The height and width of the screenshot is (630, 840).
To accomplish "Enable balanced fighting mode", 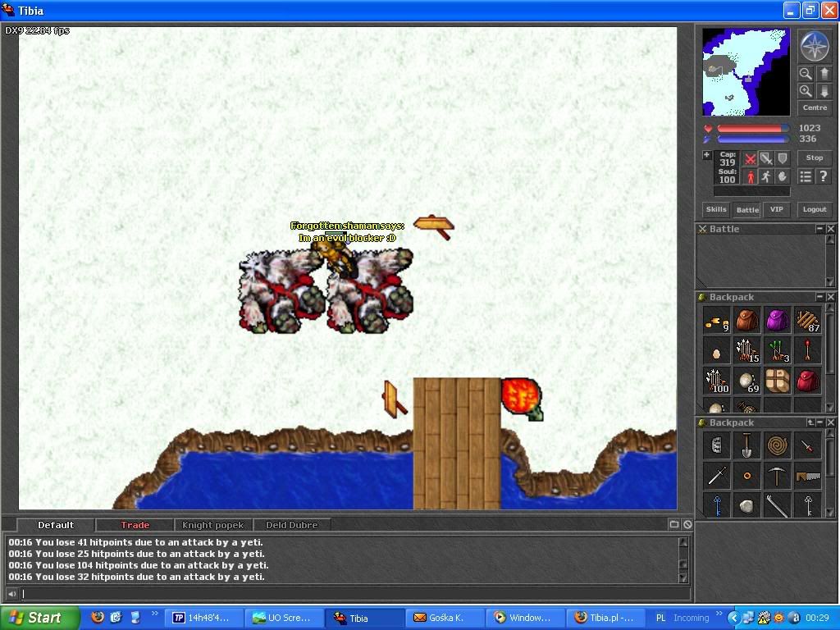I will (766, 159).
